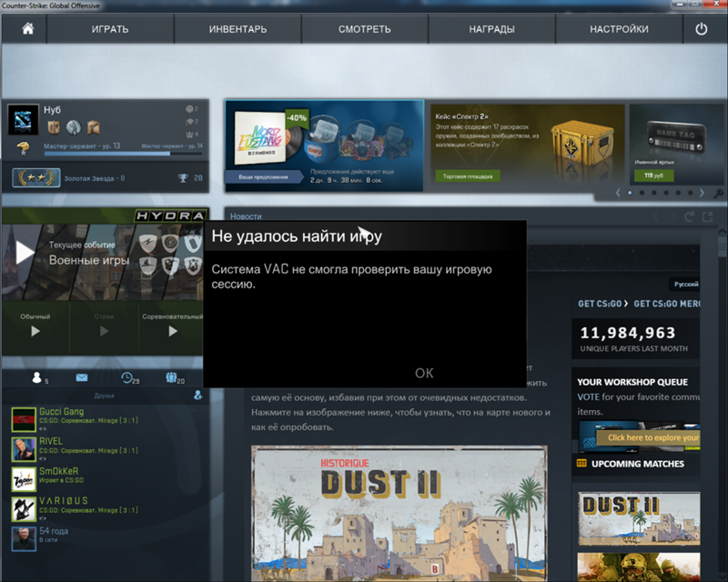Click the Золотая Звезда II rank badge
Viewport: 728px width, 582px height.
[36, 177]
